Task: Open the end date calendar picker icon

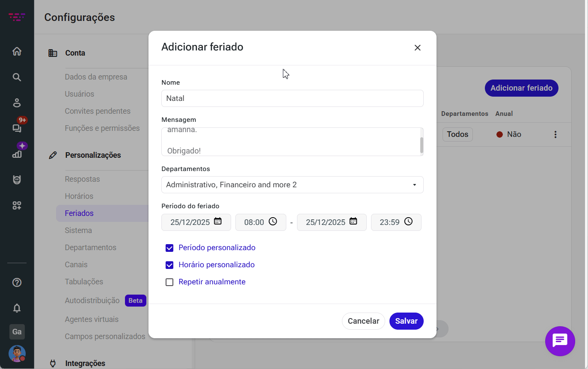Action: pyautogui.click(x=353, y=221)
